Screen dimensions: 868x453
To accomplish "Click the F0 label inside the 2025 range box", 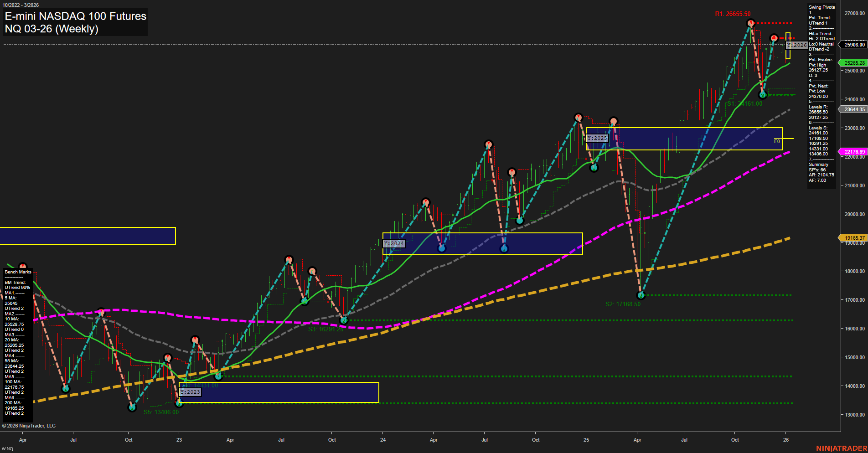I will [776, 141].
